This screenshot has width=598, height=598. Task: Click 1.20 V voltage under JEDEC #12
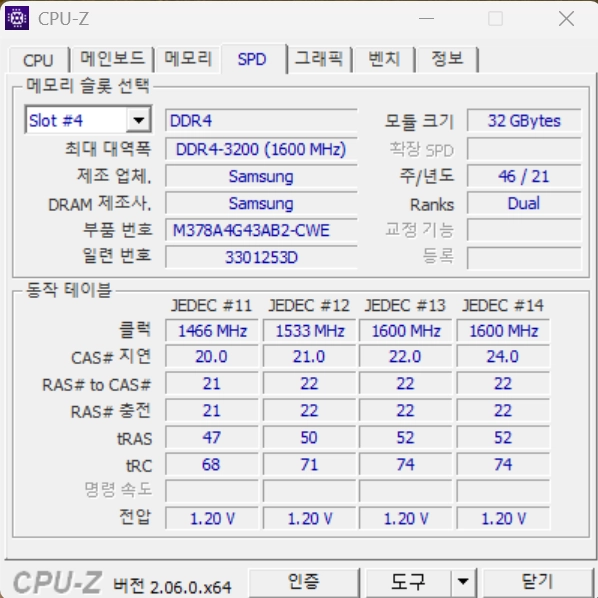point(309,518)
